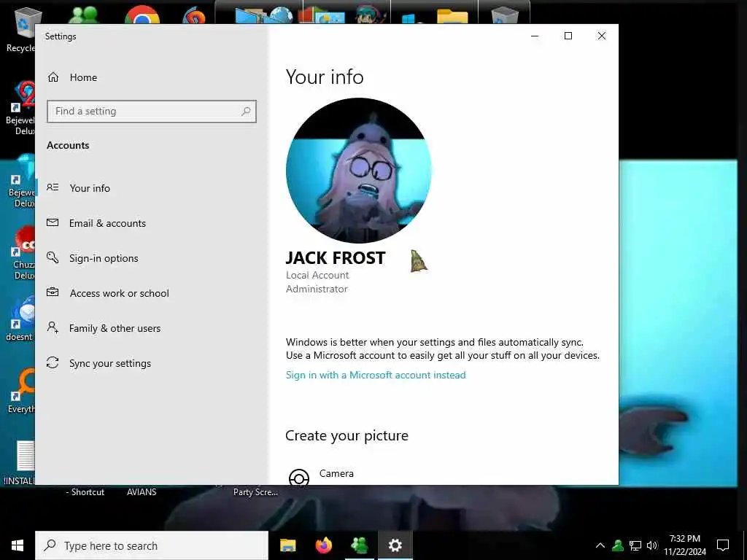Open the Action Center notifications icon
747x560 pixels.
[x=723, y=545]
